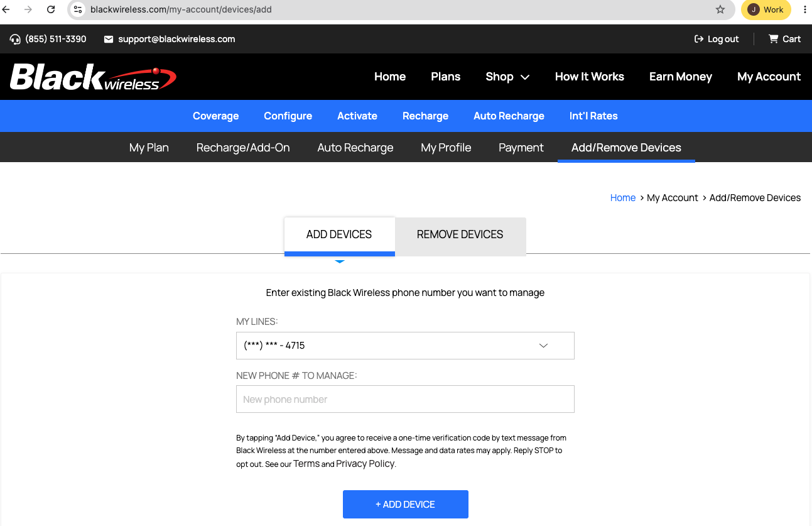
Task: Open My Account in main navigation
Action: (769, 77)
